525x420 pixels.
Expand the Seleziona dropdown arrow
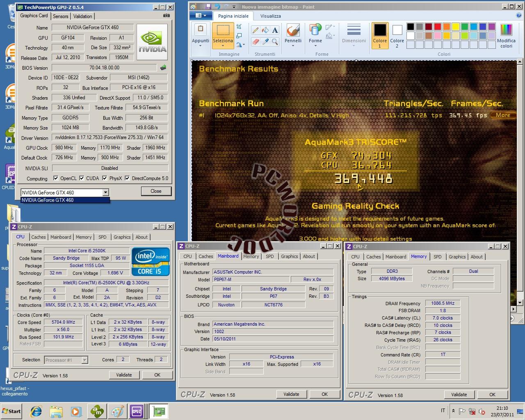tap(223, 46)
